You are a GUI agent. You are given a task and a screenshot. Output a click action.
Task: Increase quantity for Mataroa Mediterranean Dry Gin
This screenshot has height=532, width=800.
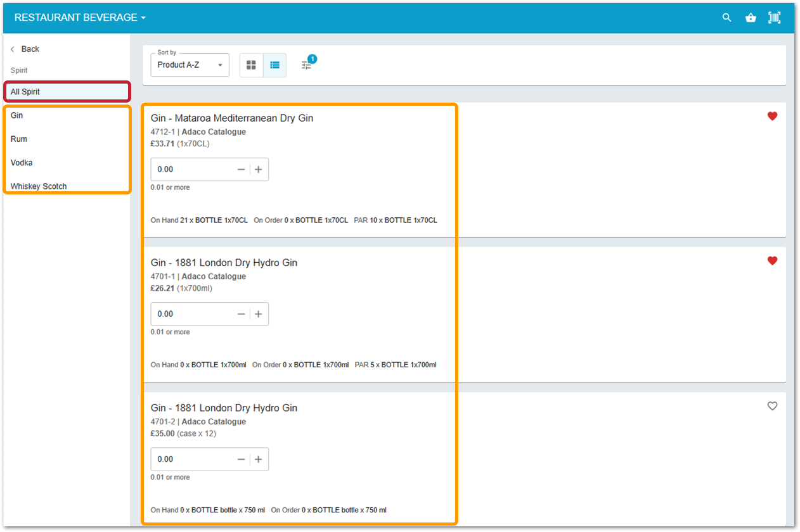point(258,169)
